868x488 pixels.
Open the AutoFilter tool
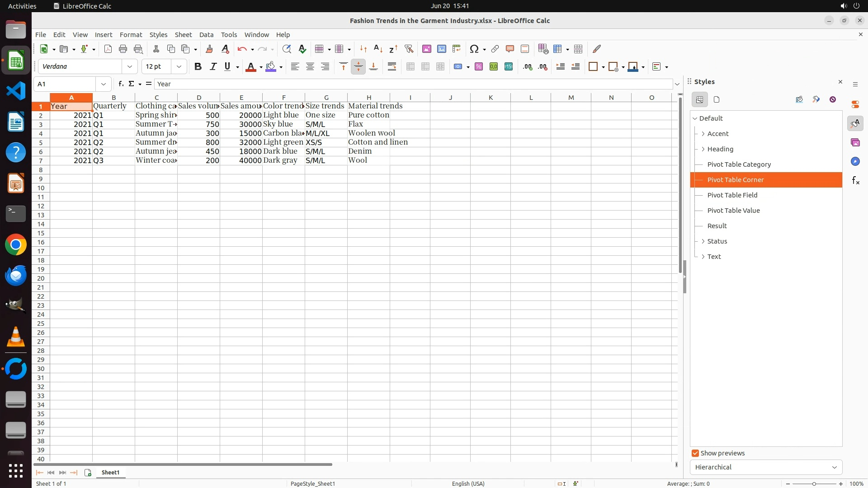tap(409, 49)
